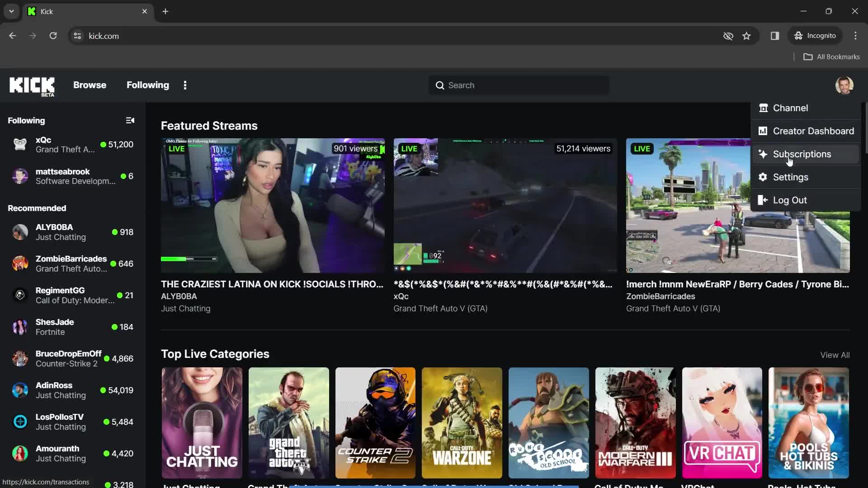Image resolution: width=868 pixels, height=488 pixels.
Task: Click the Subscriptions menu item
Action: [x=802, y=154]
